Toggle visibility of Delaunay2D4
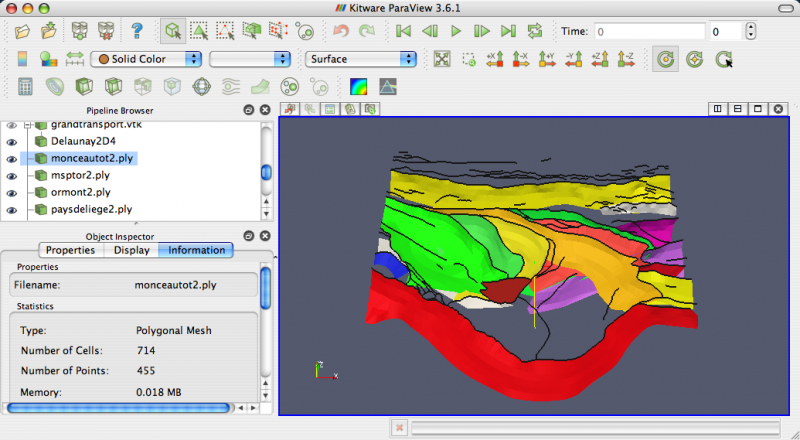 12,141
